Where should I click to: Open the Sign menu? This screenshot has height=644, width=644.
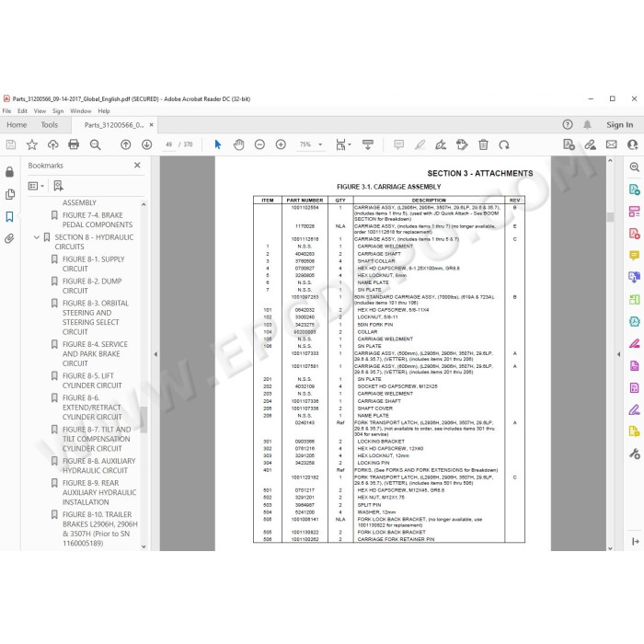pos(58,111)
